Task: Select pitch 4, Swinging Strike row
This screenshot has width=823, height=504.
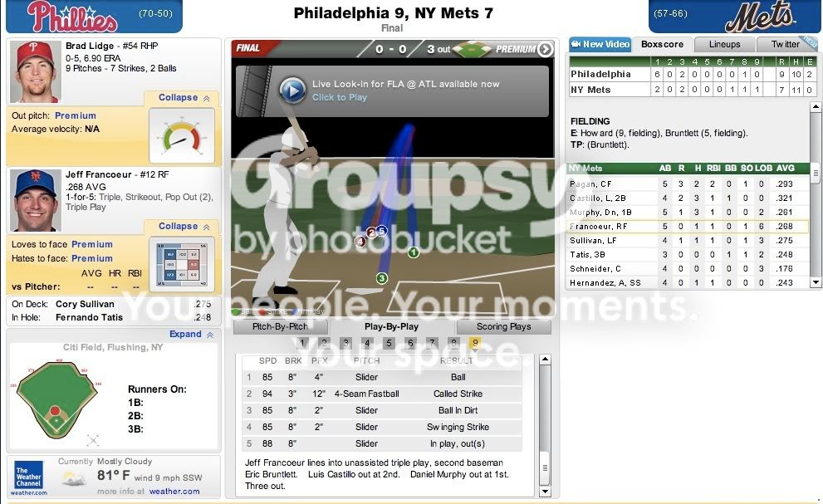Action: (382, 428)
